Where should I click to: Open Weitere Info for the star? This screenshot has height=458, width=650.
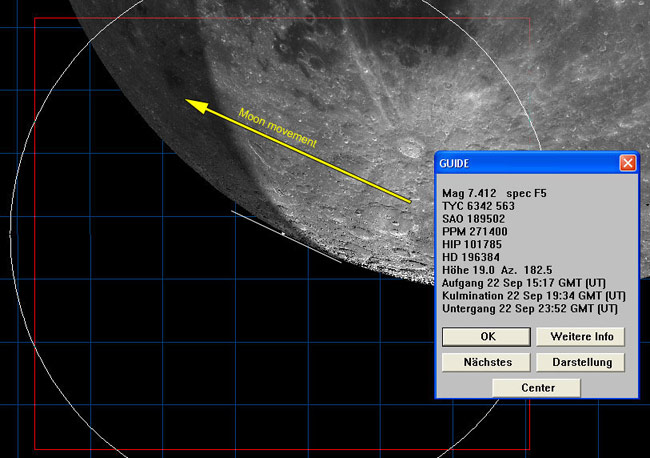pyautogui.click(x=580, y=337)
